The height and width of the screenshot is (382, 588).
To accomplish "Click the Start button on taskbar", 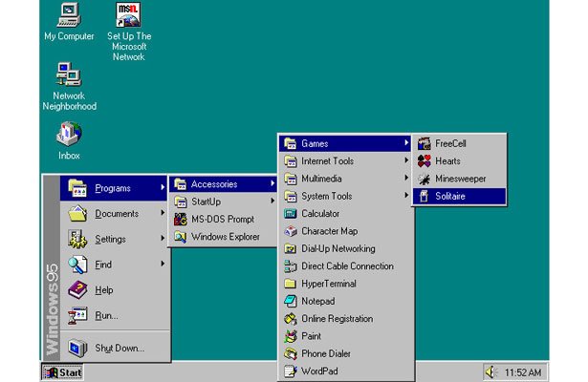I will coord(63,371).
